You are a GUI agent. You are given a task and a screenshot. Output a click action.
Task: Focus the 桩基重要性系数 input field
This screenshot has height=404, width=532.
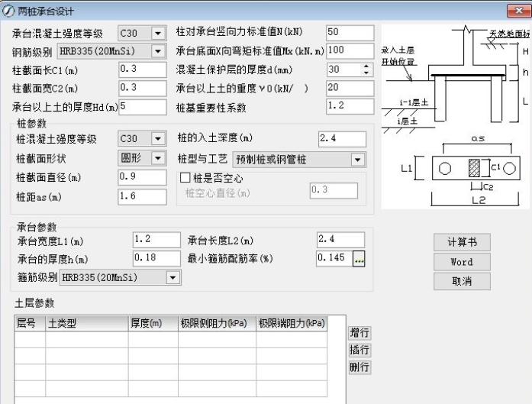(350, 106)
